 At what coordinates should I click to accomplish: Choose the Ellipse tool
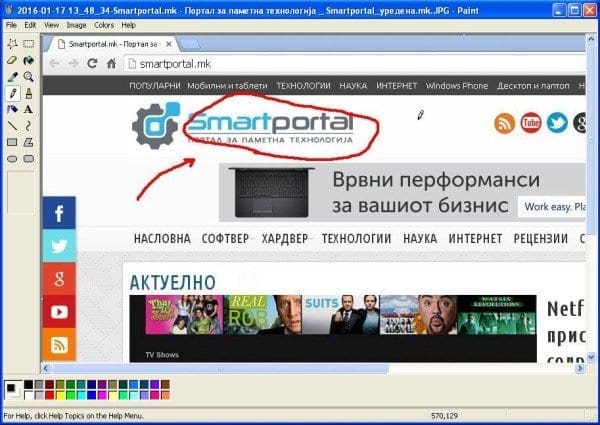click(12, 159)
